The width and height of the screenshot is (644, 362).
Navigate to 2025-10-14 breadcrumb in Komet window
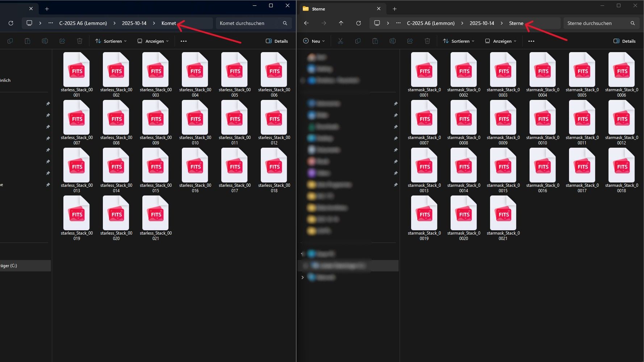pos(134,23)
